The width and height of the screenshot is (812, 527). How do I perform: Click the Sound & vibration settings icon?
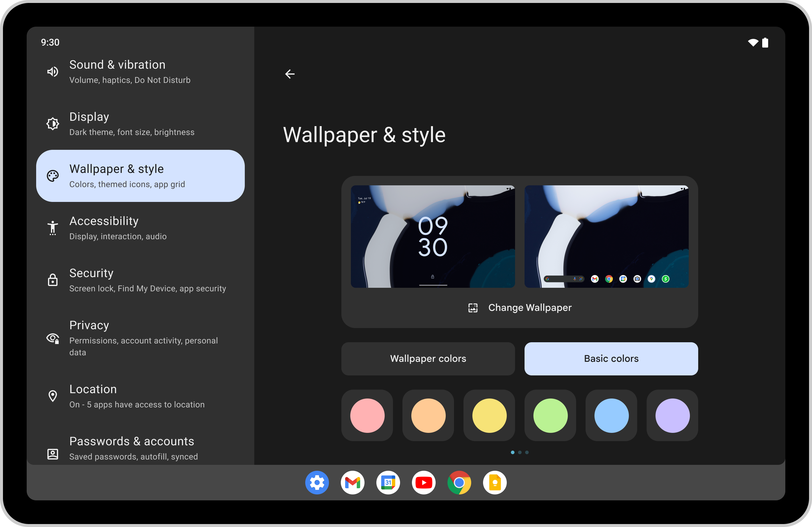tap(53, 71)
